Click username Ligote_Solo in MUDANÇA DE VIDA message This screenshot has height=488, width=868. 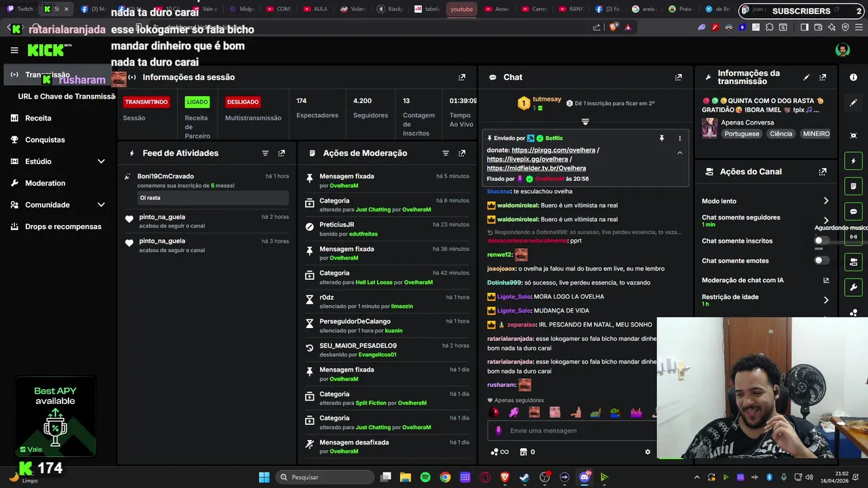(x=514, y=311)
